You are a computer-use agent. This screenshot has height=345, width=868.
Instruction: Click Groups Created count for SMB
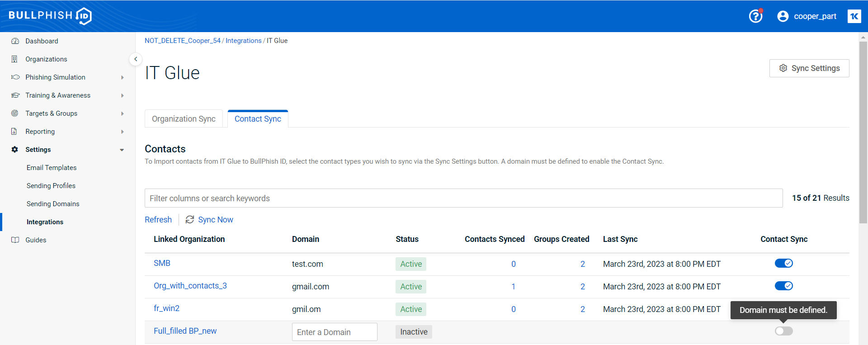pos(583,264)
